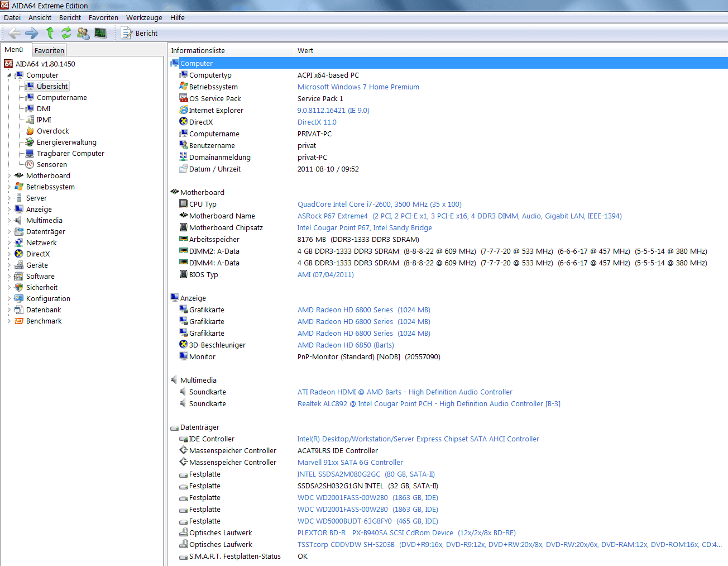
Task: Open the Microsoft Windows 7 Home Premium link
Action: [x=358, y=87]
